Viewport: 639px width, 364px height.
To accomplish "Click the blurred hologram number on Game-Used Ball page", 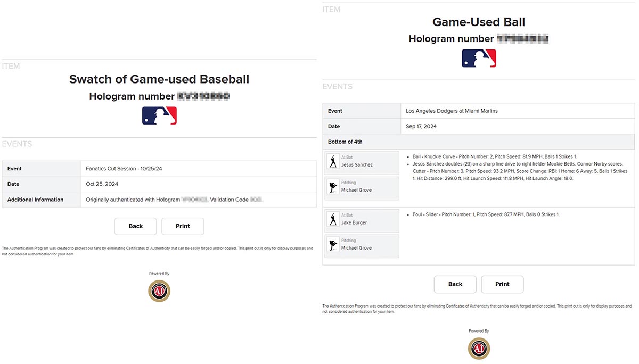I will coord(522,39).
